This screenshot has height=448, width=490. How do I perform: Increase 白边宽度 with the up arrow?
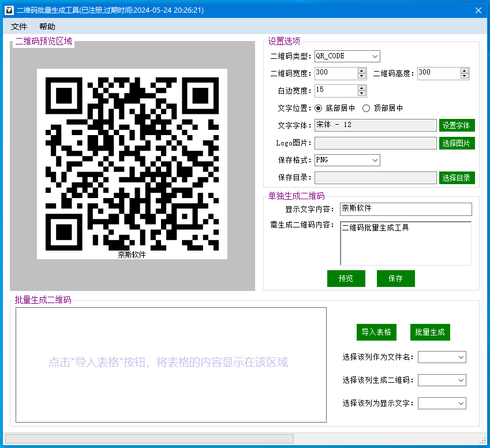[x=362, y=88]
